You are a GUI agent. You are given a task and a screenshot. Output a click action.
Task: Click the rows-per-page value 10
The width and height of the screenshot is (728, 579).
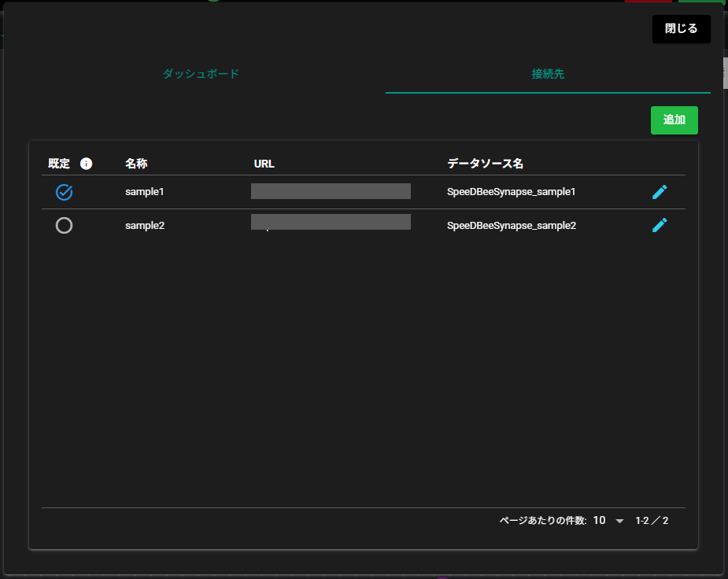[x=600, y=521]
